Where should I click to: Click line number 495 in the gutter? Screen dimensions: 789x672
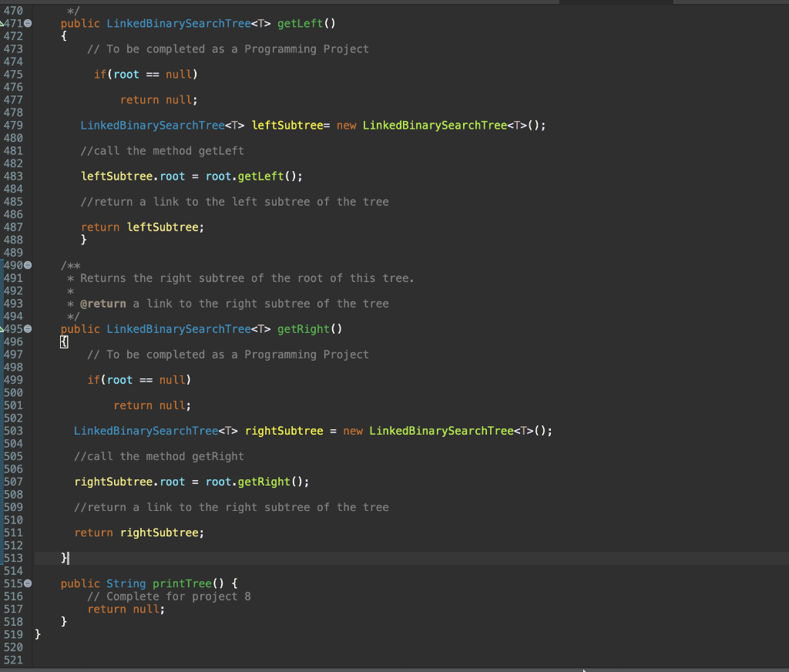(x=14, y=329)
